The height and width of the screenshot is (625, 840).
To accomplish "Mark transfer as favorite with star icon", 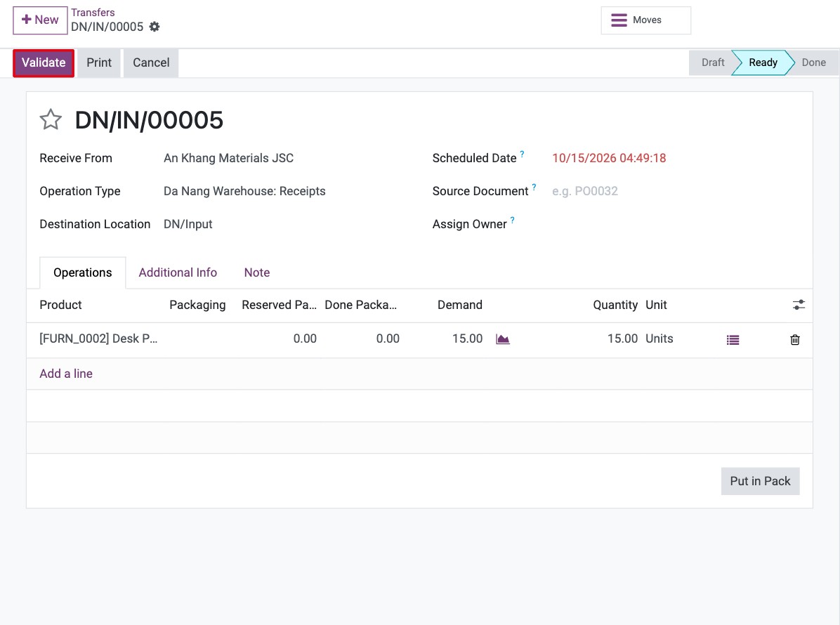I will pos(51,119).
